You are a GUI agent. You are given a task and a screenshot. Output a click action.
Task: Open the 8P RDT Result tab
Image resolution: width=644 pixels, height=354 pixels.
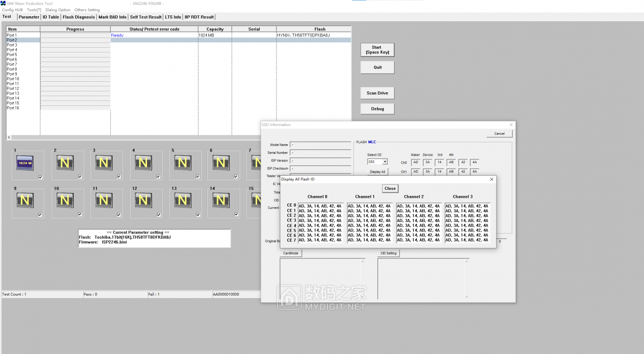pyautogui.click(x=199, y=17)
